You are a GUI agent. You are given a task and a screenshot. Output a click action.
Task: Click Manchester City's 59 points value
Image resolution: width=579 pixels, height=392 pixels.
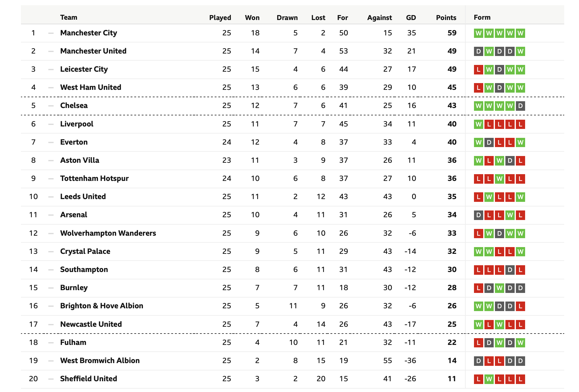(452, 33)
